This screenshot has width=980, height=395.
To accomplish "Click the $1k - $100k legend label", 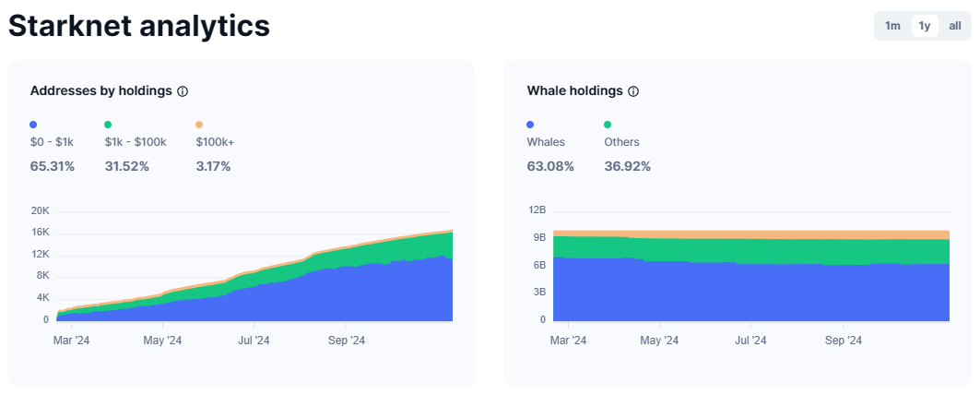I will 136,142.
